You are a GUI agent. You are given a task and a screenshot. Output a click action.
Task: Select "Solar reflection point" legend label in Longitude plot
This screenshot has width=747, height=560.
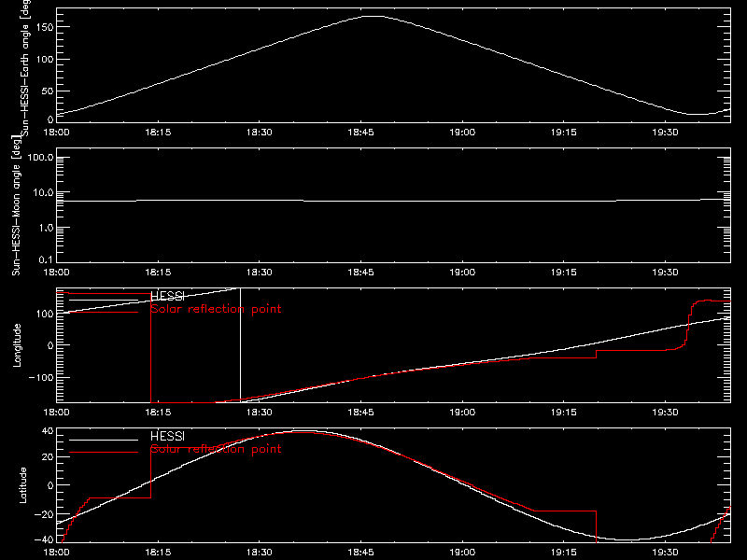(x=216, y=309)
